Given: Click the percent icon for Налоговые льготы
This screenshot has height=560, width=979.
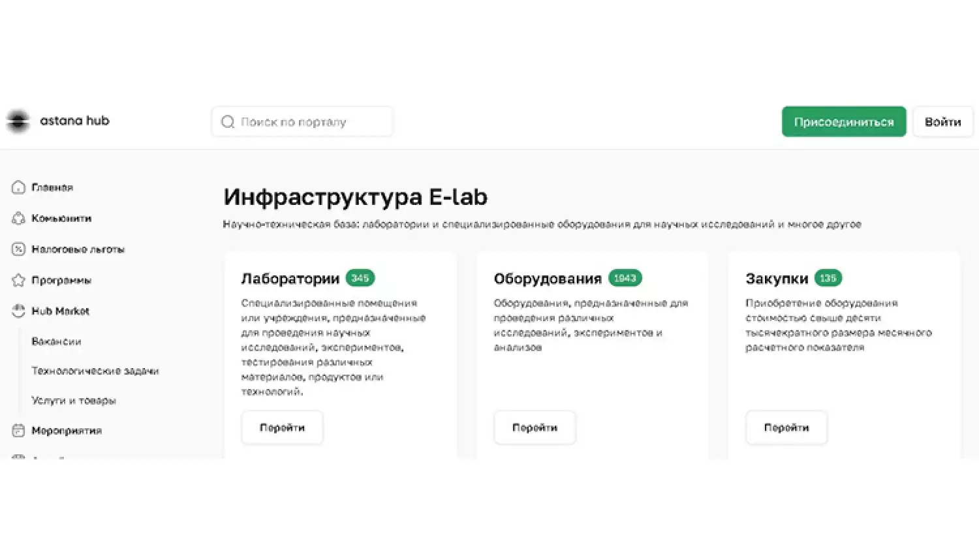Looking at the screenshot, I should [18, 249].
